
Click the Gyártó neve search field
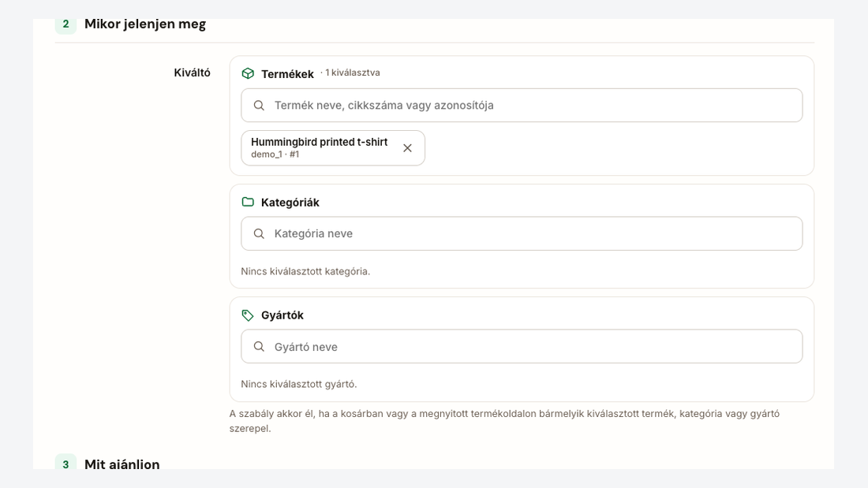click(522, 346)
